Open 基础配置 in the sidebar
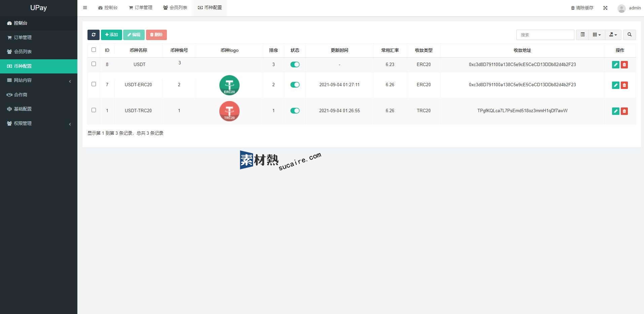Viewport: 644px width, 314px height. coord(39,109)
